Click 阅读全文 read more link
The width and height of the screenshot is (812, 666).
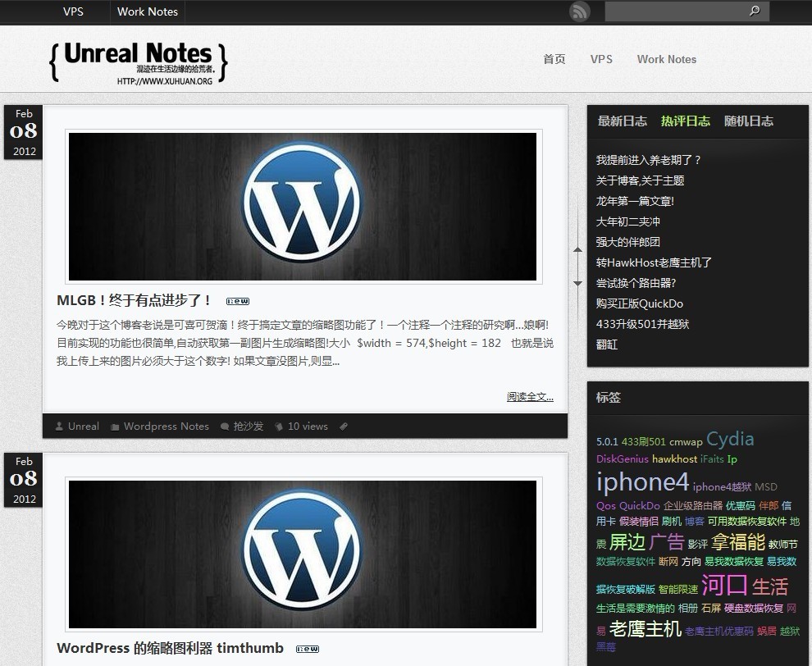(530, 397)
